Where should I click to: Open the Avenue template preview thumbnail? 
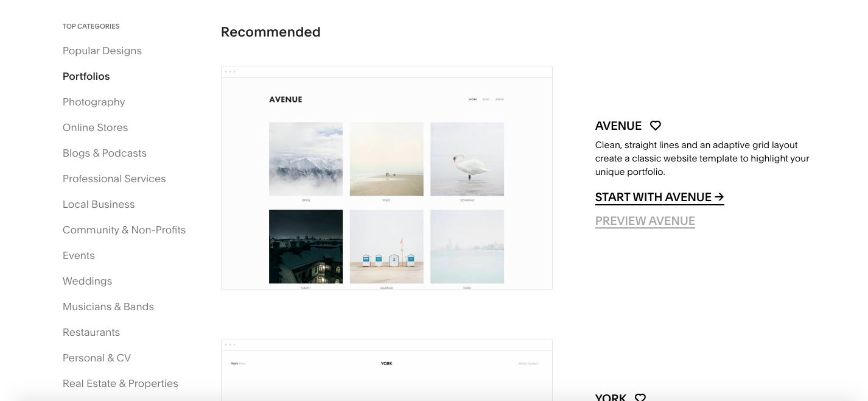(x=387, y=178)
